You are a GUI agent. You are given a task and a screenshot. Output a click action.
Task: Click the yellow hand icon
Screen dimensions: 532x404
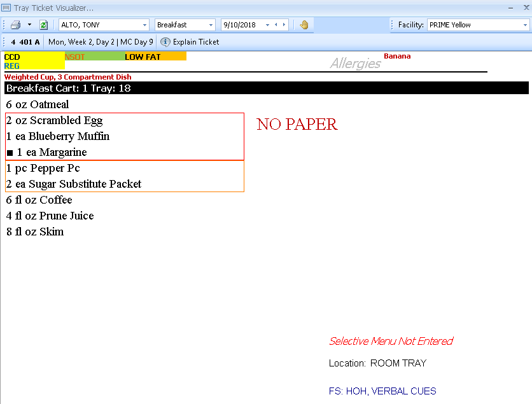(304, 25)
